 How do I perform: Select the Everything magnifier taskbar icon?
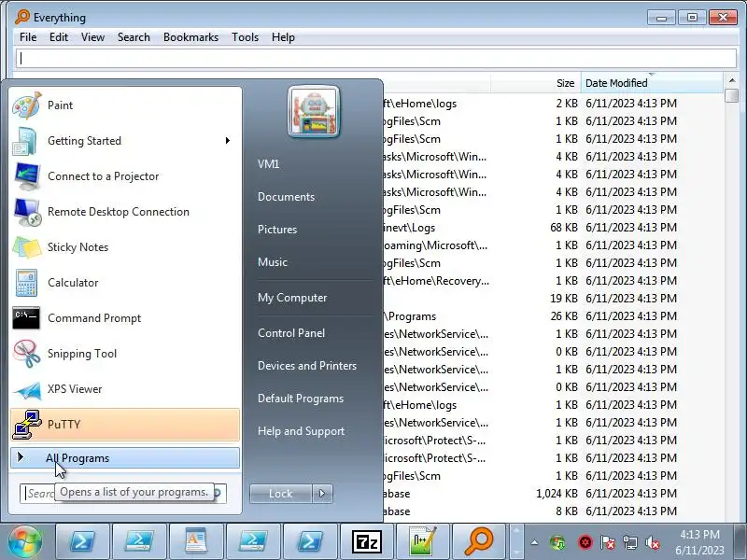479,541
